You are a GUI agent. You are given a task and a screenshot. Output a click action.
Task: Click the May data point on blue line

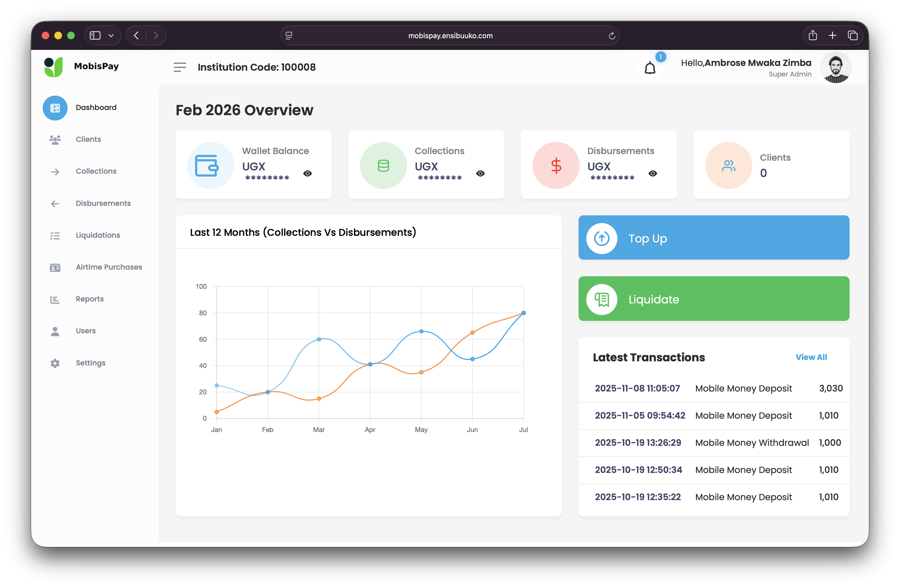tap(421, 331)
